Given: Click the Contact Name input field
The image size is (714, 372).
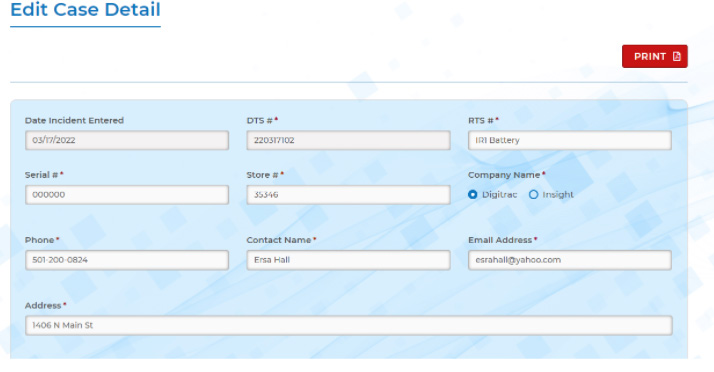Looking at the screenshot, I should pos(348,260).
